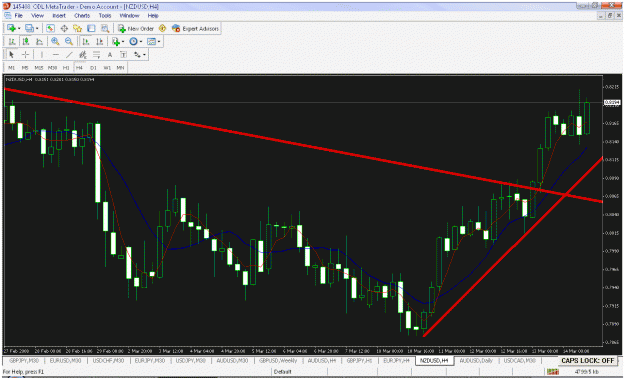Image resolution: width=625 pixels, height=378 pixels.
Task: Switch to the USDCHF,M30 chart tab
Action: click(108, 360)
